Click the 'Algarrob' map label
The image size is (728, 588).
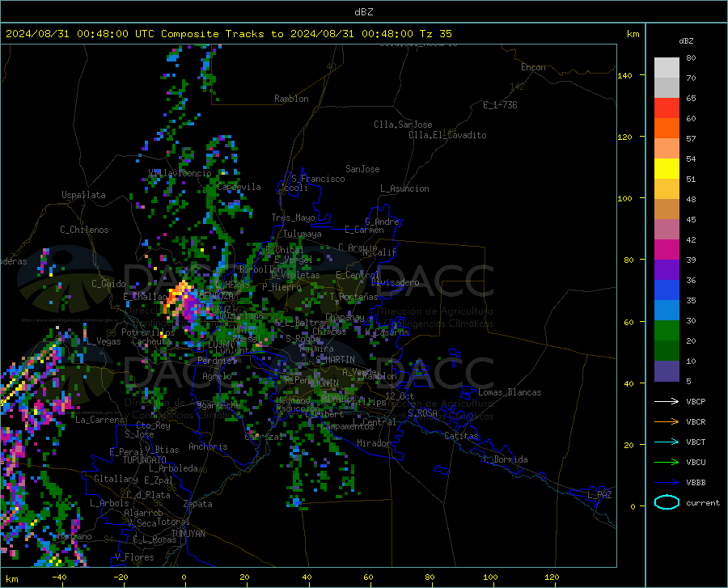point(143,513)
